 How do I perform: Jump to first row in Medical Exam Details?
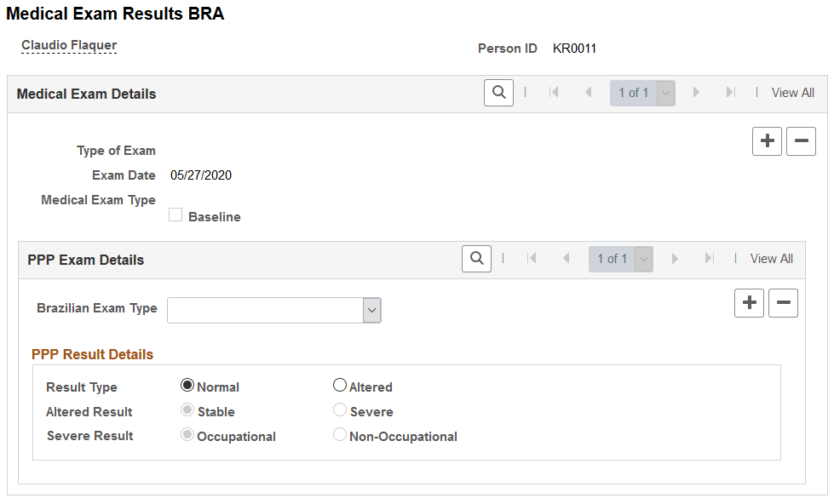tap(555, 92)
